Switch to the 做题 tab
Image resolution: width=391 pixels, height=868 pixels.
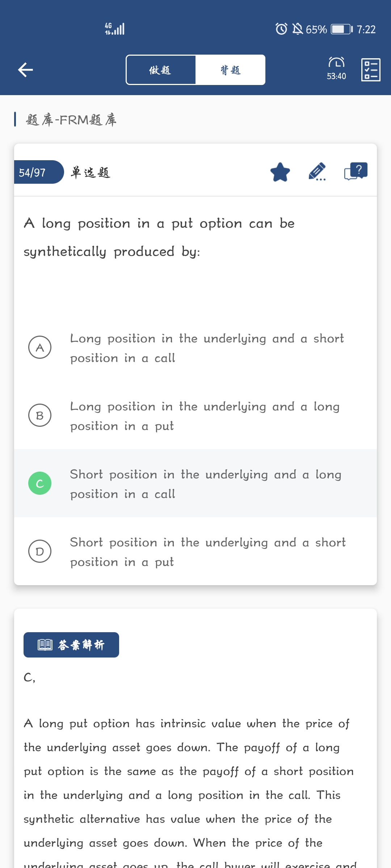(161, 70)
